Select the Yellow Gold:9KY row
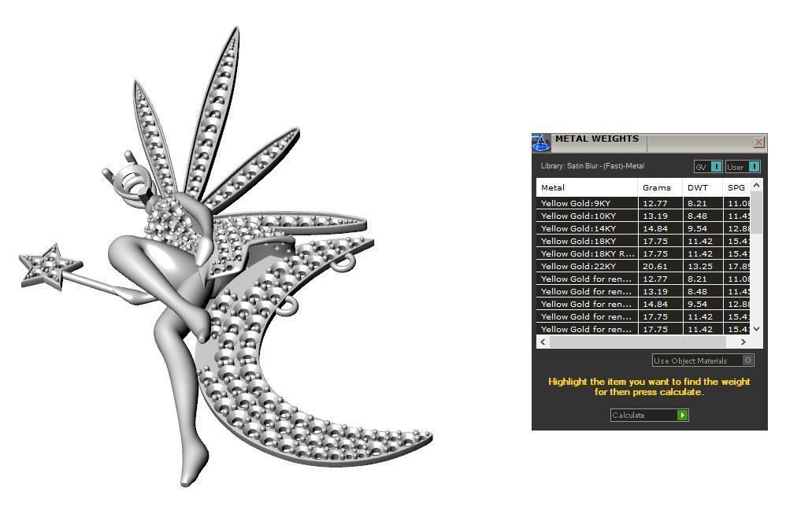812x510 pixels. pos(643,203)
